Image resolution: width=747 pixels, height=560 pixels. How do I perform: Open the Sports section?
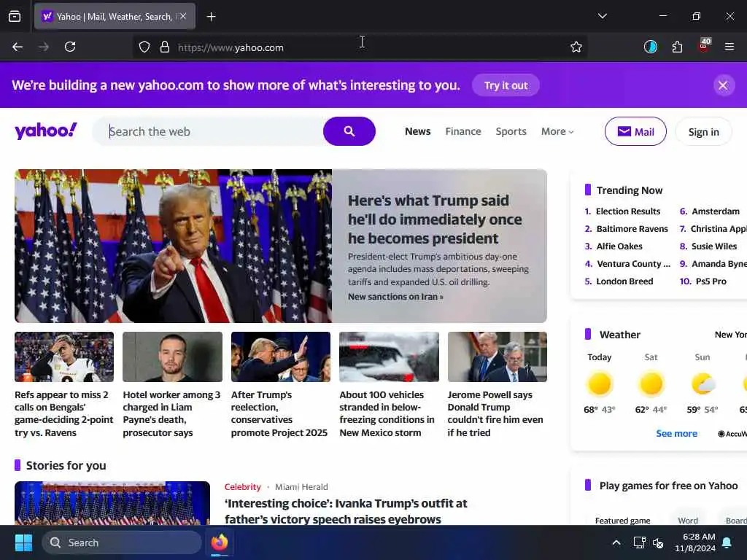pos(511,131)
